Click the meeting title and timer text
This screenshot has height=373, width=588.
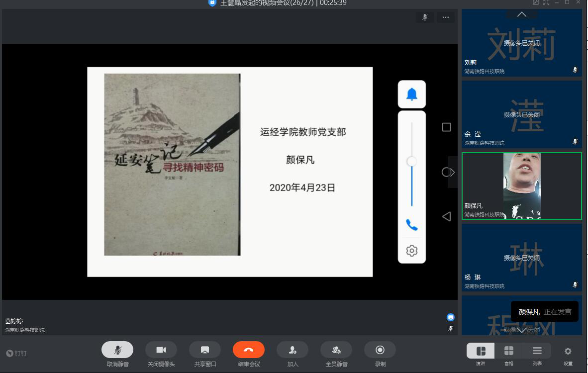tap(283, 3)
